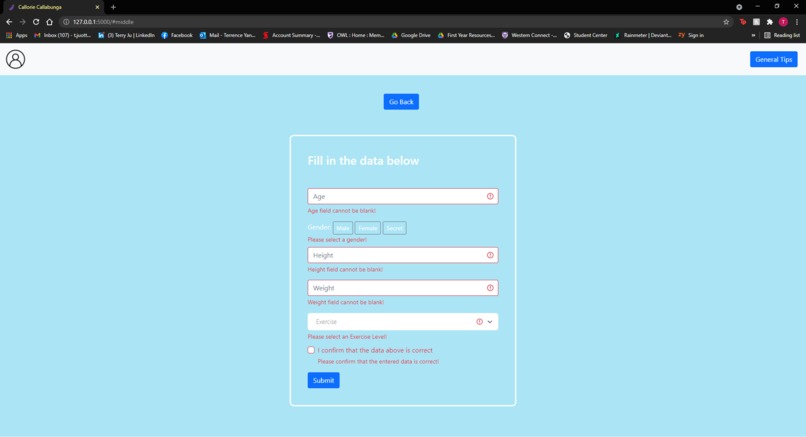Click into the Age input field
The image size is (806, 437).
click(402, 196)
